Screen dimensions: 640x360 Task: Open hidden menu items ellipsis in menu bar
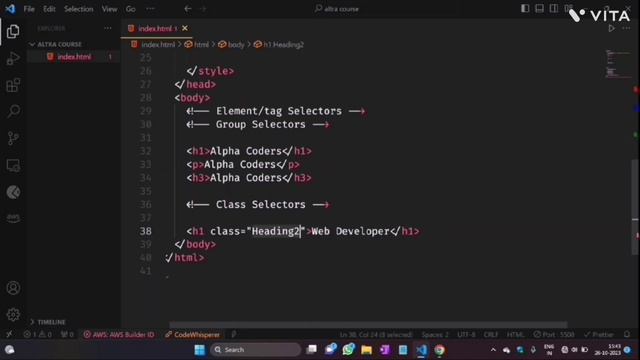point(150,9)
